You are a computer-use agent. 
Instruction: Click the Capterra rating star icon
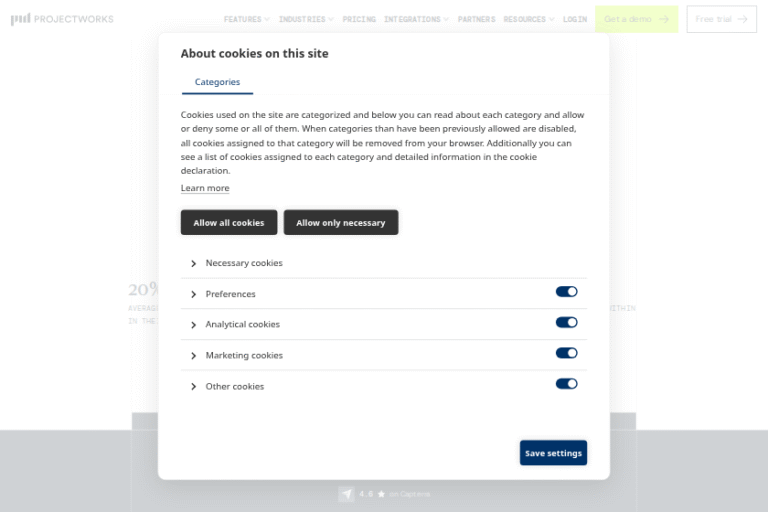click(x=381, y=494)
